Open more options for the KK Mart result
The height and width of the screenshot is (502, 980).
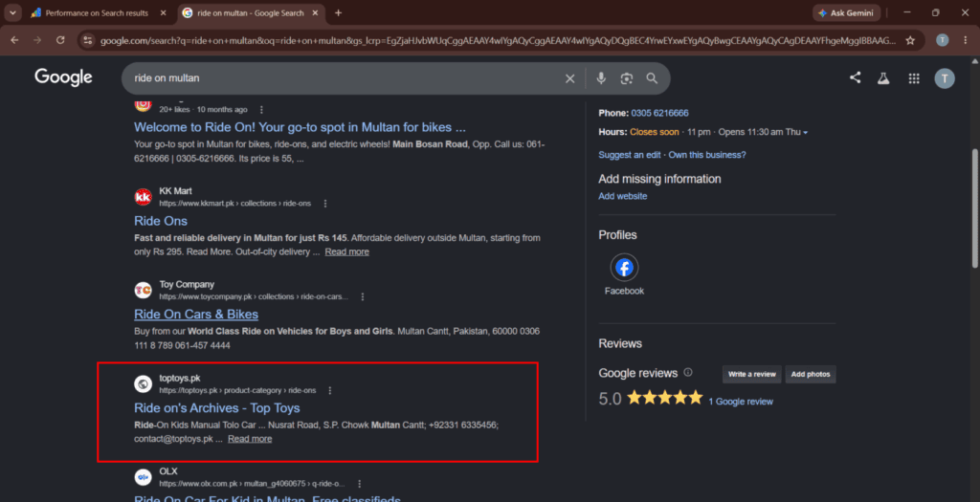tap(325, 204)
